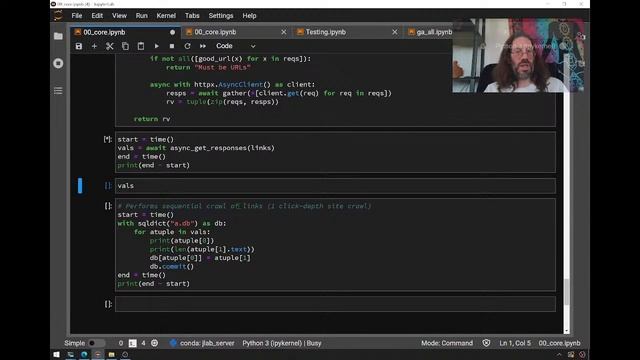Click conda: jlab_server environment in status bar
Screen dimensions: 640x360
point(202,343)
